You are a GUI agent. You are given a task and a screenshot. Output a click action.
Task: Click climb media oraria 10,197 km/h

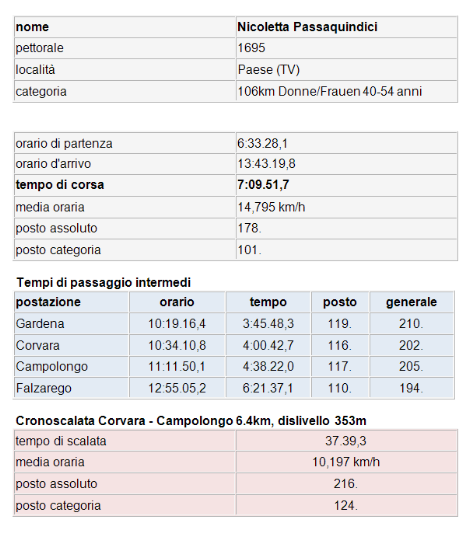(x=346, y=462)
